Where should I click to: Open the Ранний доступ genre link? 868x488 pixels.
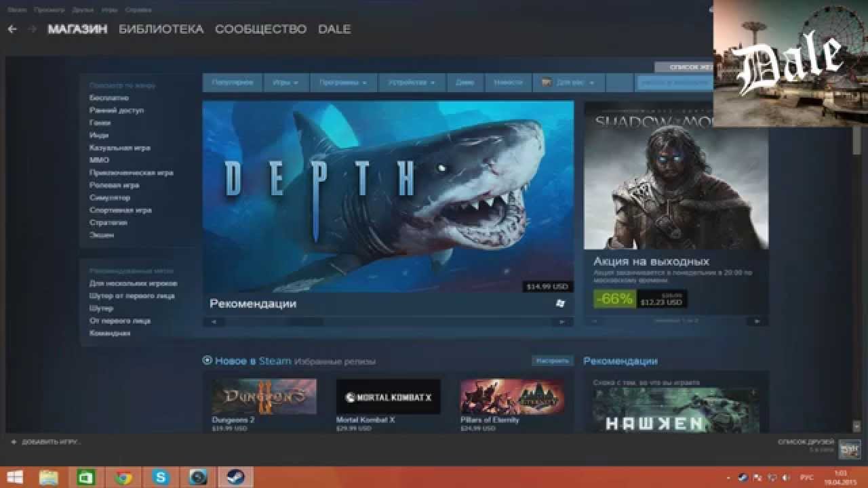pyautogui.click(x=117, y=110)
